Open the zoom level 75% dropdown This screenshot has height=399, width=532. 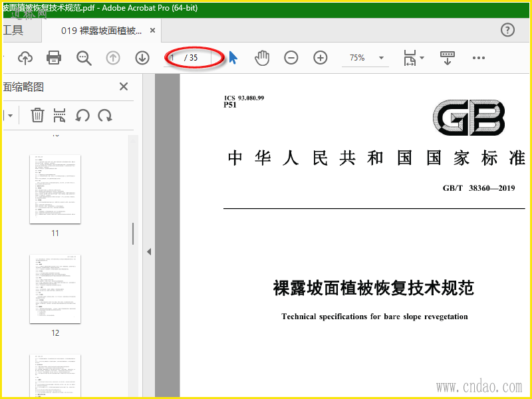(x=381, y=58)
